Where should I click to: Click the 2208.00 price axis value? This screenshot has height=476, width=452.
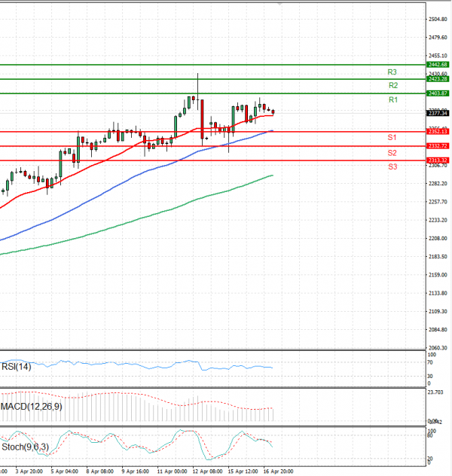pos(438,238)
